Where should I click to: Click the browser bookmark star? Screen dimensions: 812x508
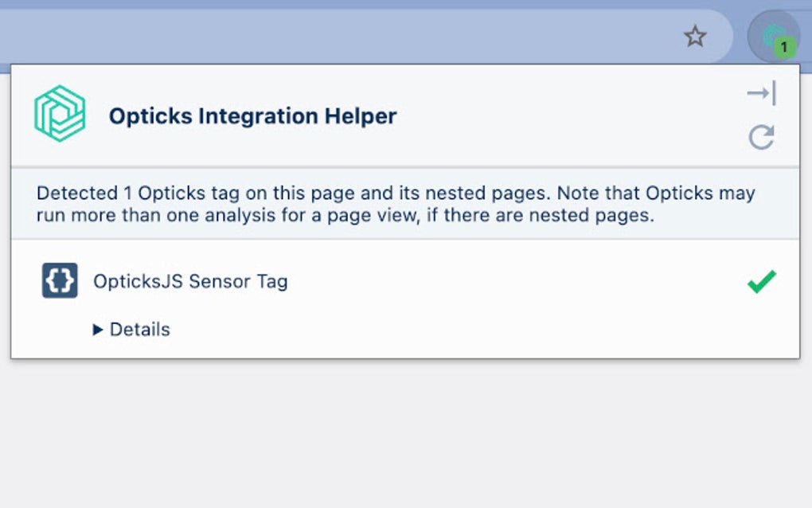[695, 37]
